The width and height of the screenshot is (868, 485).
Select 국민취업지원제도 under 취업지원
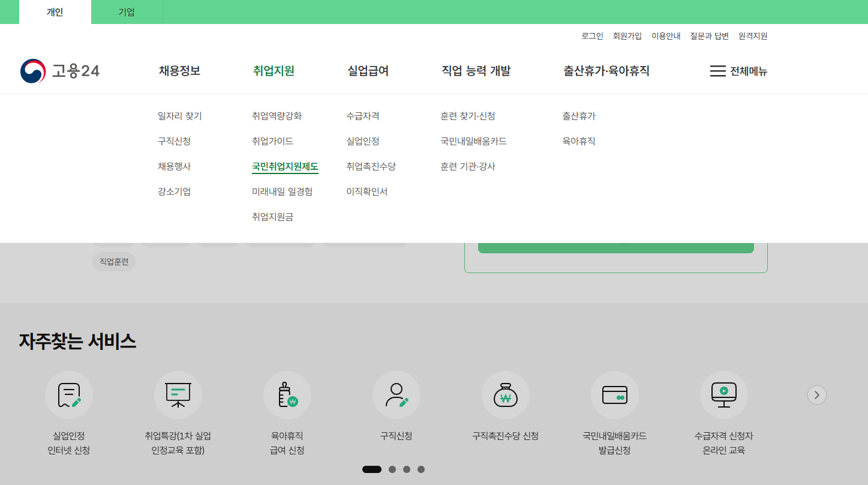coord(285,166)
